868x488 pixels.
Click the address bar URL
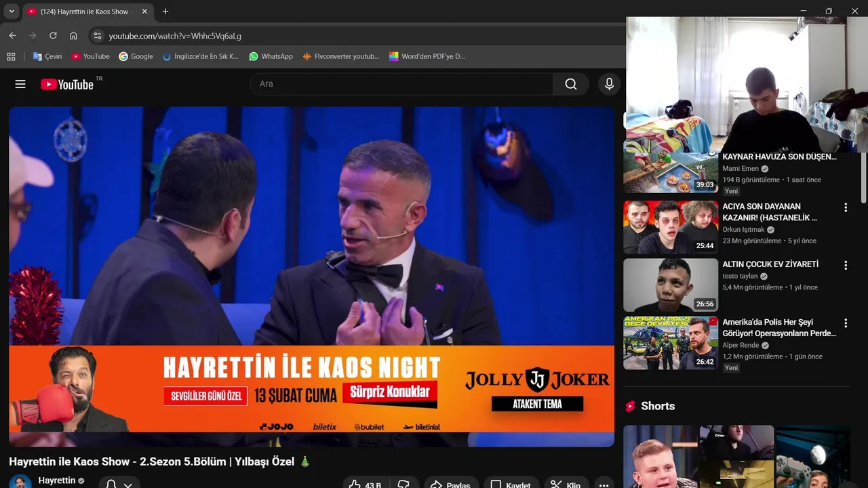click(x=175, y=36)
